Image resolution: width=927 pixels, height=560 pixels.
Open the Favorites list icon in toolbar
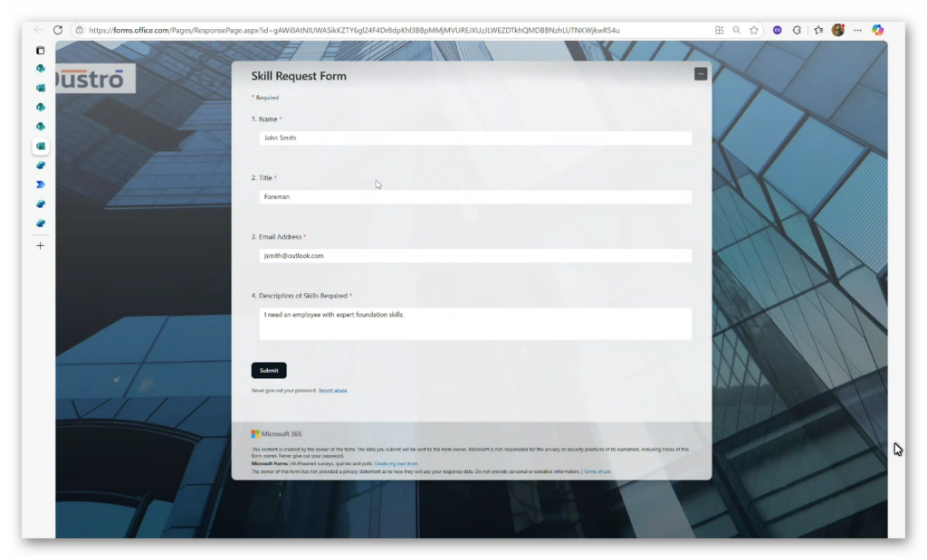coord(818,30)
